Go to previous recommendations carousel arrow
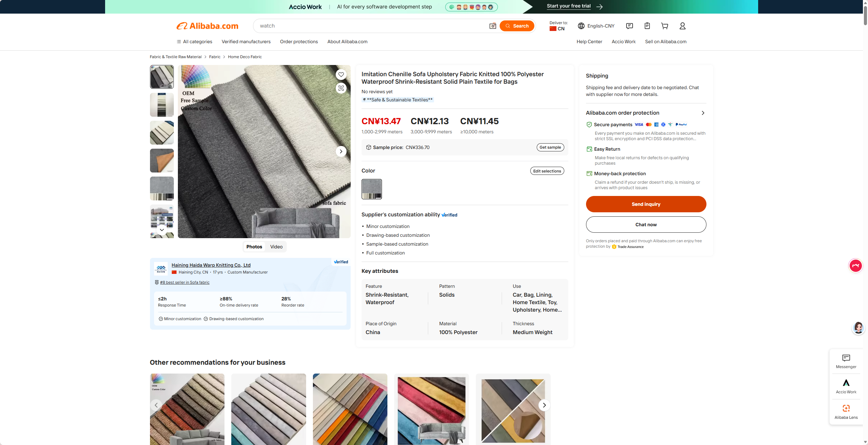 point(156,405)
